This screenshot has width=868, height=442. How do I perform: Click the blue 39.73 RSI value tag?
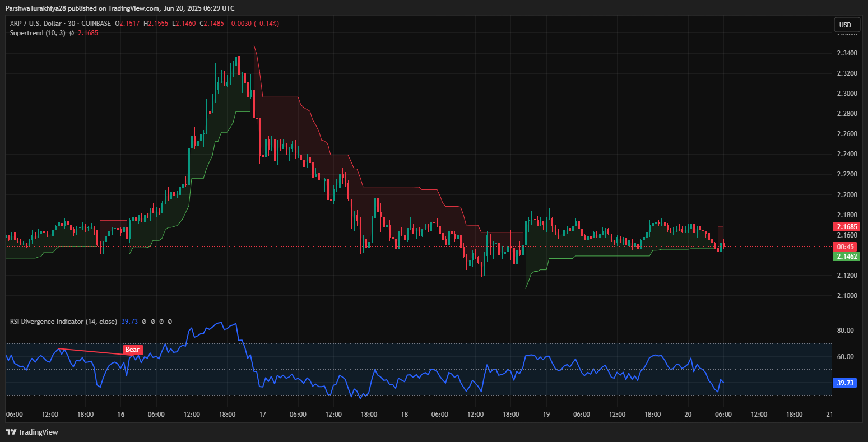(x=845, y=383)
